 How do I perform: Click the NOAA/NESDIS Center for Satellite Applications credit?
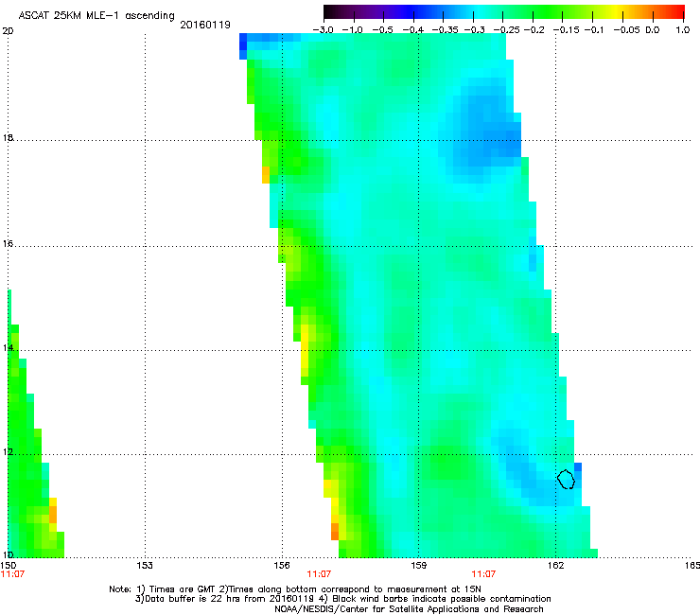pos(409,609)
